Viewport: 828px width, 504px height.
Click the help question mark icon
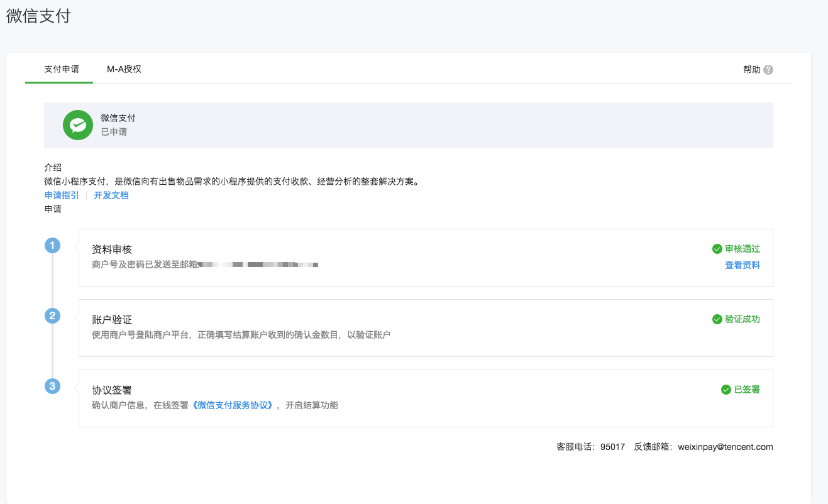(768, 70)
